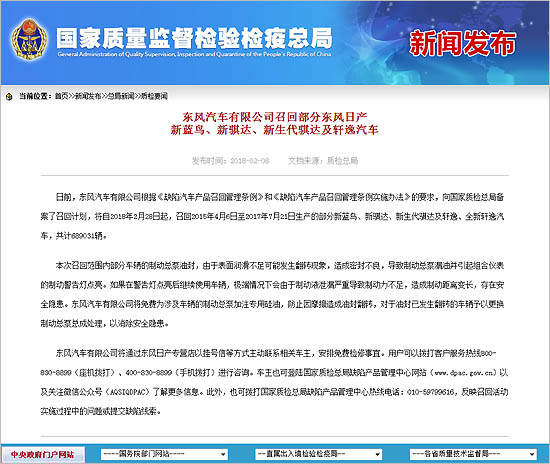Click the hotline number 010-59799616

point(431,392)
